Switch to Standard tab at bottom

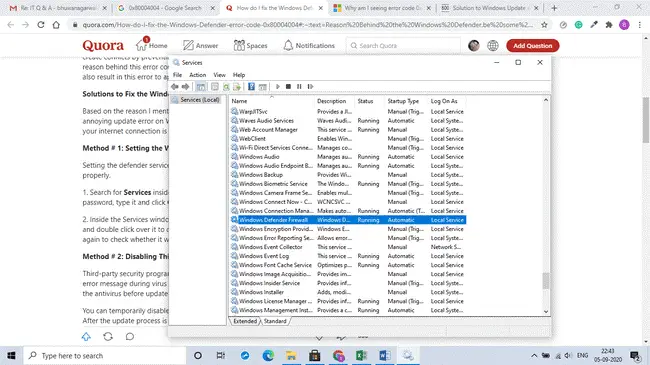(x=275, y=321)
